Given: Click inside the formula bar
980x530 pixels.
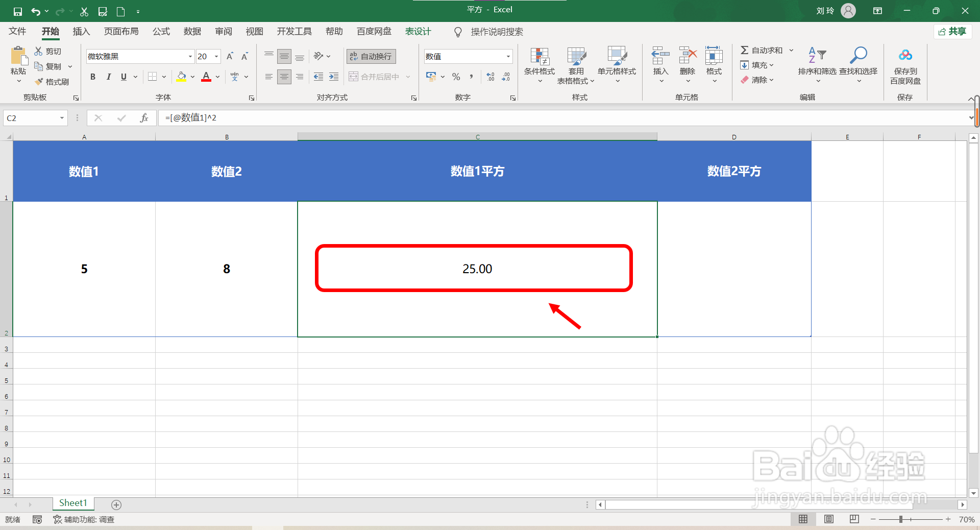Looking at the screenshot, I should pos(357,117).
